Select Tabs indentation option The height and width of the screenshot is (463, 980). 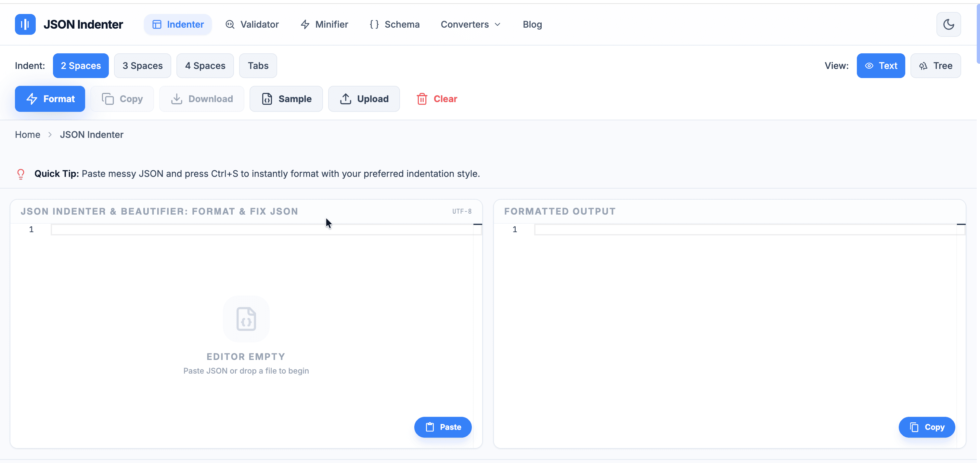pyautogui.click(x=258, y=65)
